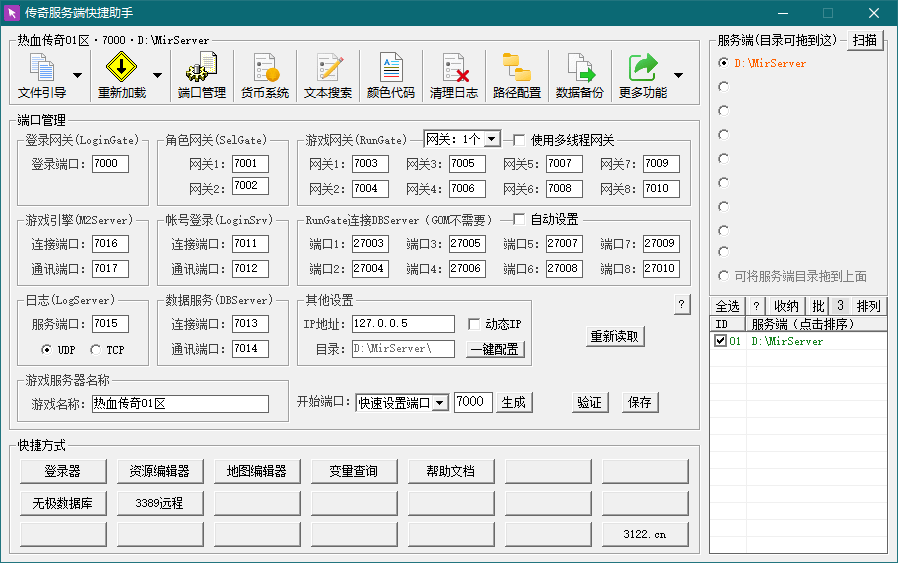898x563 pixels.
Task: Launch the 文本搜索 text search tool
Action: point(328,76)
